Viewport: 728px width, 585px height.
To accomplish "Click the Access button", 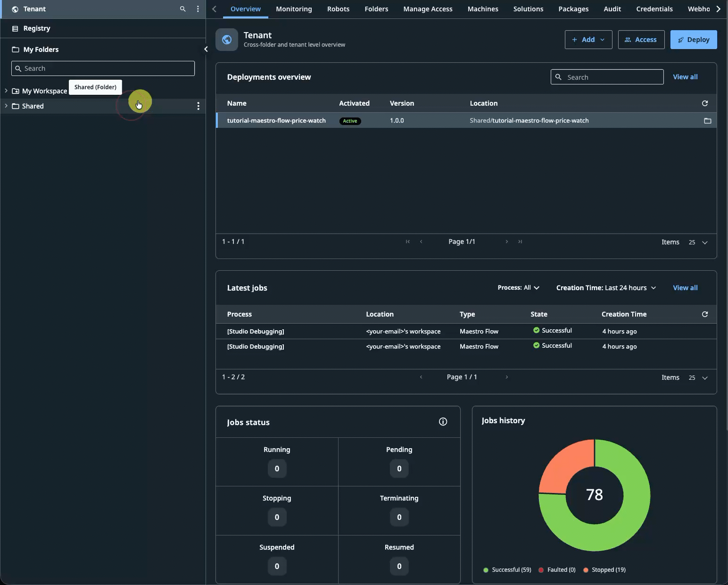I will [641, 40].
